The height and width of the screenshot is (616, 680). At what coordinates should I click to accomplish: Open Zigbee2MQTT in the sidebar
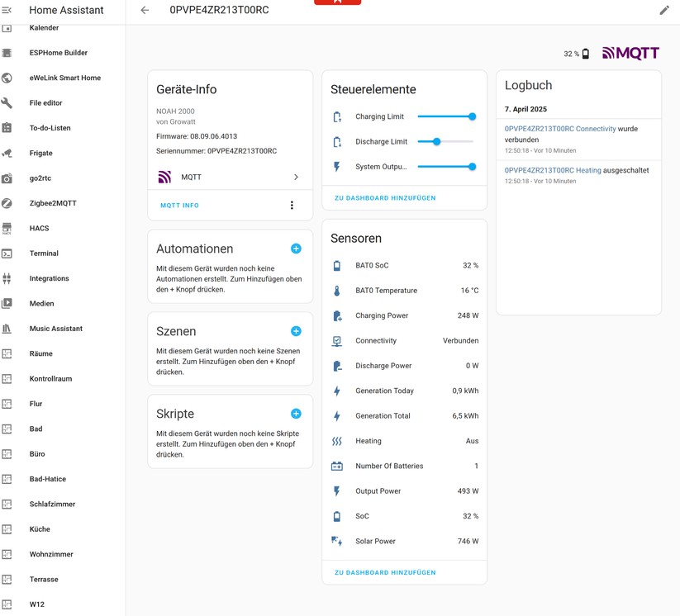pyautogui.click(x=53, y=203)
